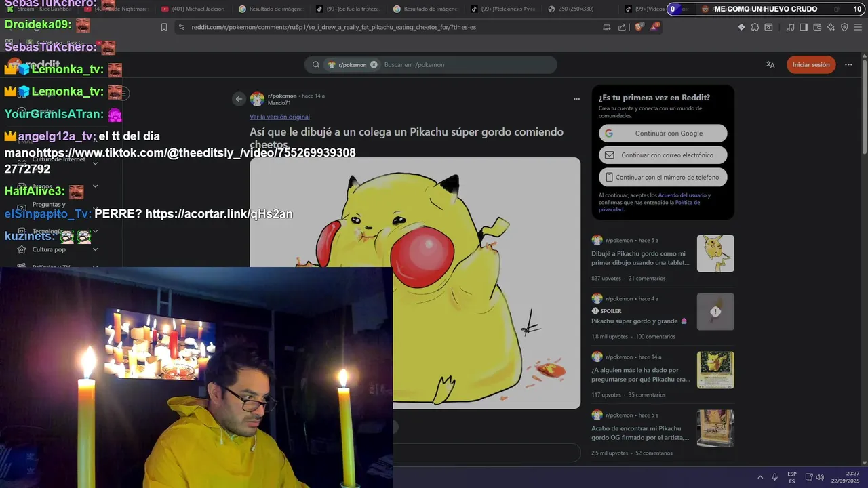Image resolution: width=868 pixels, height=488 pixels.
Task: Open site settings icon left of the URL
Action: click(180, 27)
